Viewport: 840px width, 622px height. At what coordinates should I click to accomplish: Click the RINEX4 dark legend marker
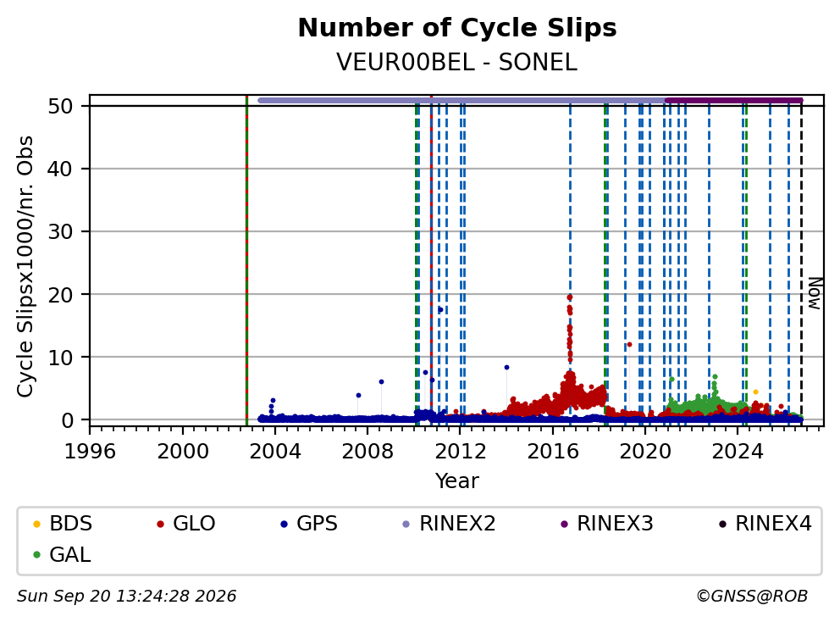(x=722, y=524)
